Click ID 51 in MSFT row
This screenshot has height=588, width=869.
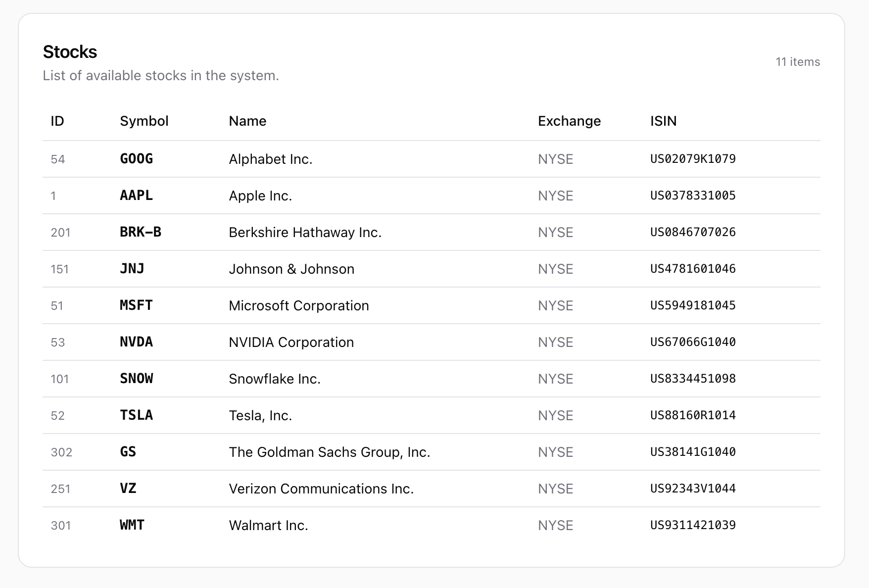point(57,306)
